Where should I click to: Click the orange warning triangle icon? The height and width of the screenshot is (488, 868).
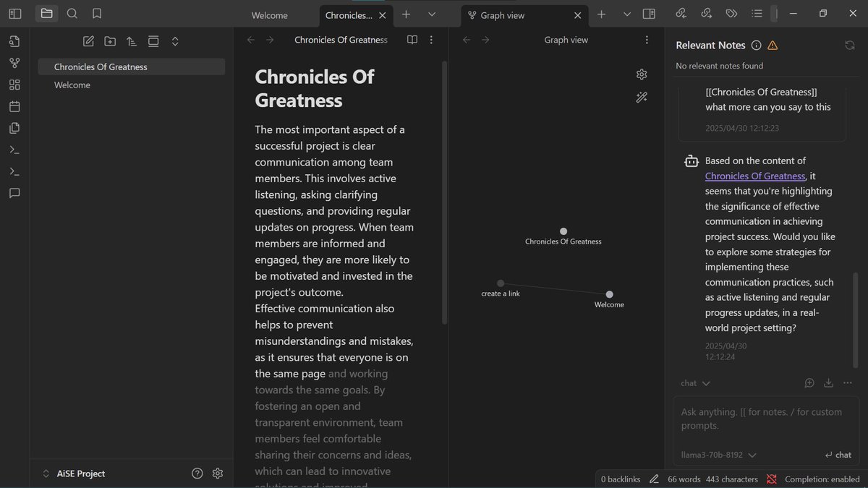click(773, 46)
